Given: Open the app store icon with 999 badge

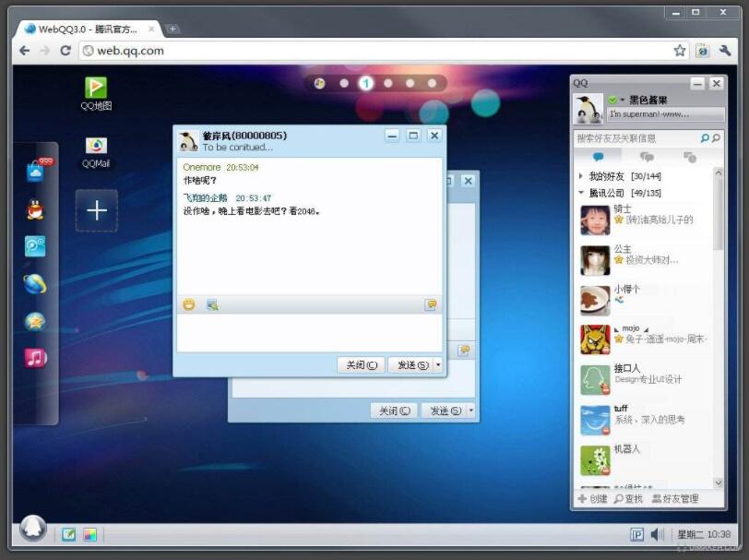Looking at the screenshot, I should pyautogui.click(x=36, y=170).
